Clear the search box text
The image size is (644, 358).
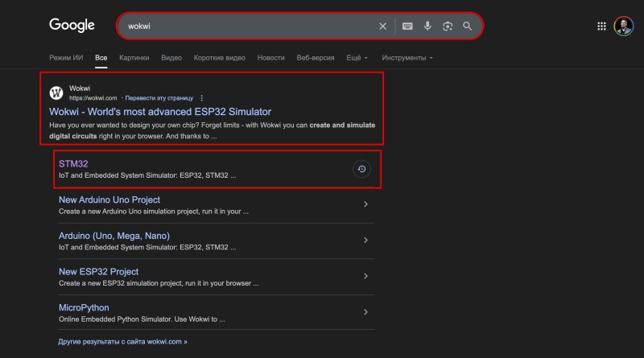pos(383,26)
